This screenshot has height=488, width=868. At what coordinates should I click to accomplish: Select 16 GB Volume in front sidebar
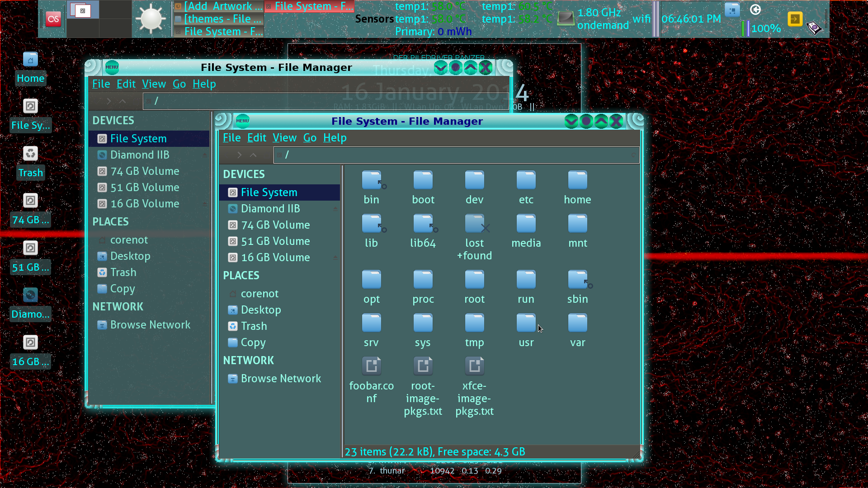[279, 258]
